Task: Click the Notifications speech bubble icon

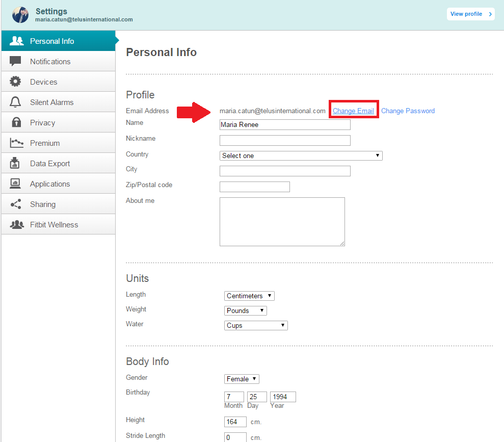Action: [x=16, y=61]
